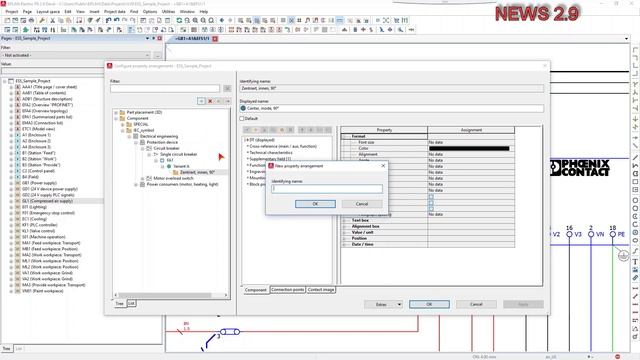Switch to List tab in arrangement dialog

coord(131,303)
